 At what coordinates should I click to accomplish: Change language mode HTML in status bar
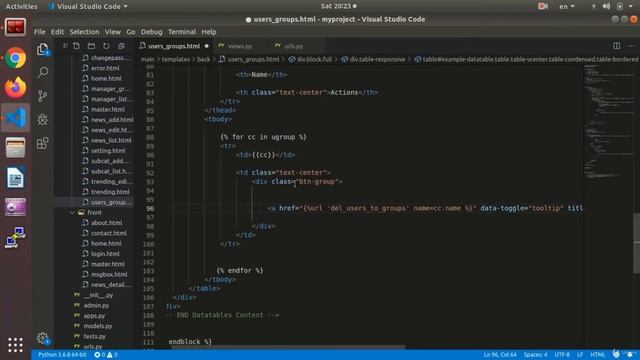[x=598, y=355]
